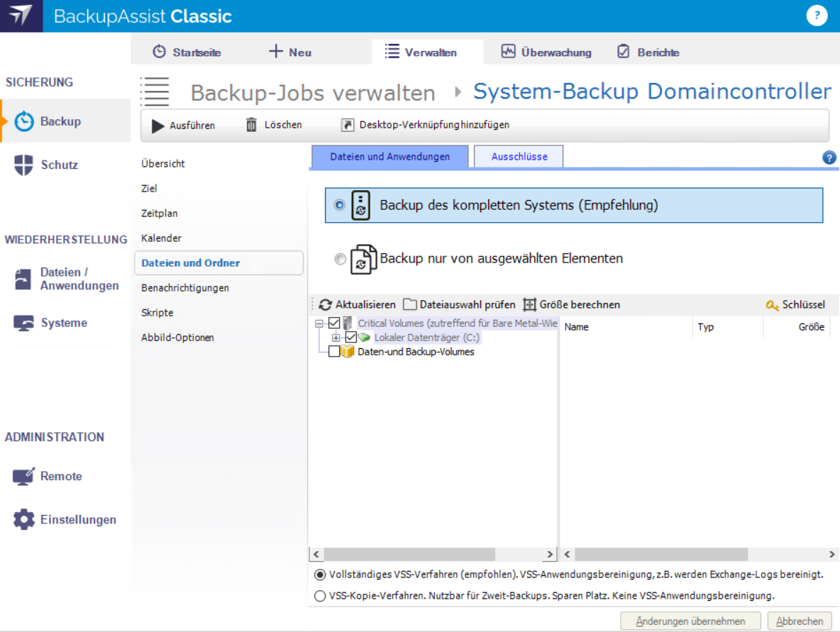Check the Daten-und Backup-Volumes checkbox

[334, 352]
